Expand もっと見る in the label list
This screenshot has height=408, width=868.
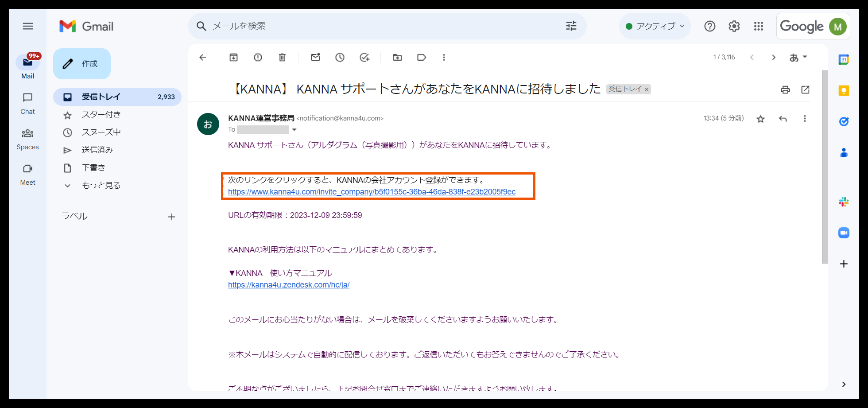pyautogui.click(x=101, y=185)
